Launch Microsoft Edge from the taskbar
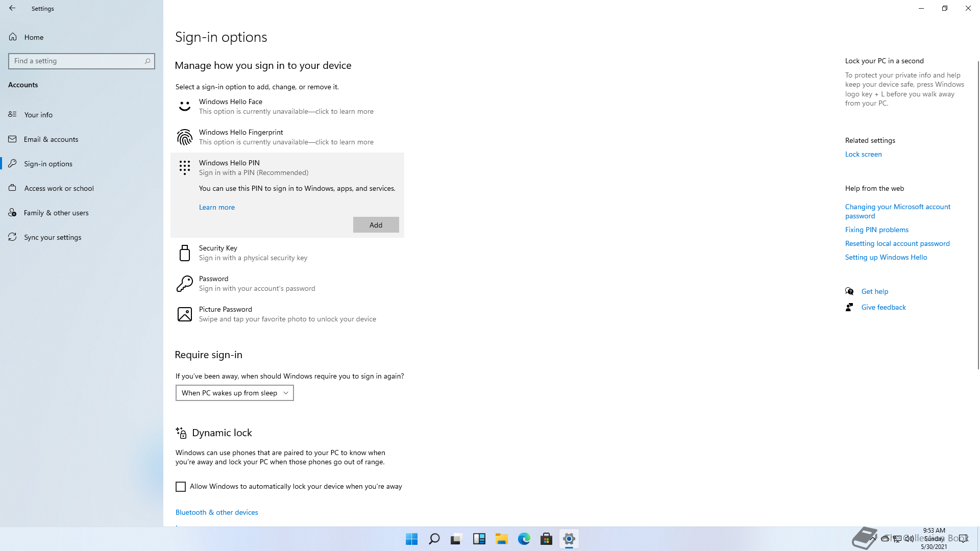Viewport: 980px width, 551px height. tap(524, 539)
